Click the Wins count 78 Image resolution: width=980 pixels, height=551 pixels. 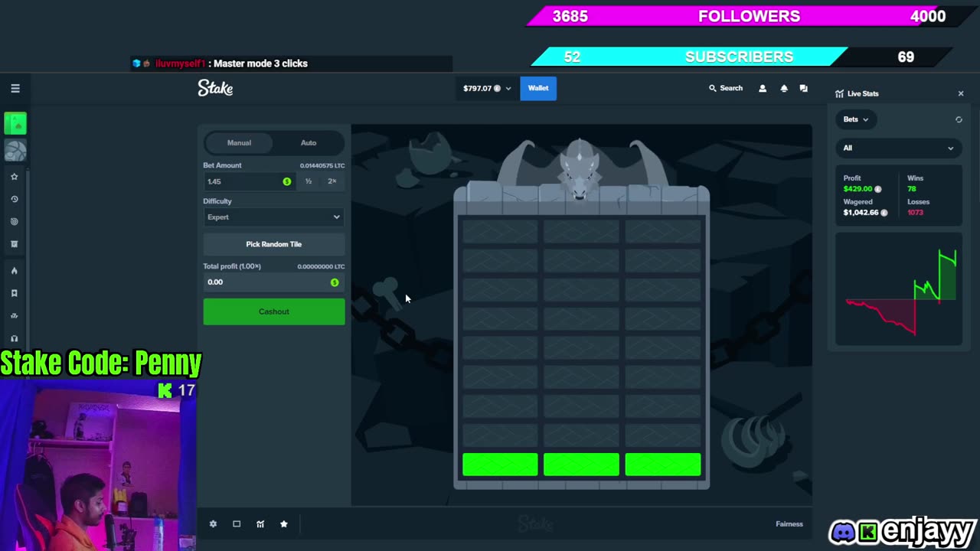912,189
